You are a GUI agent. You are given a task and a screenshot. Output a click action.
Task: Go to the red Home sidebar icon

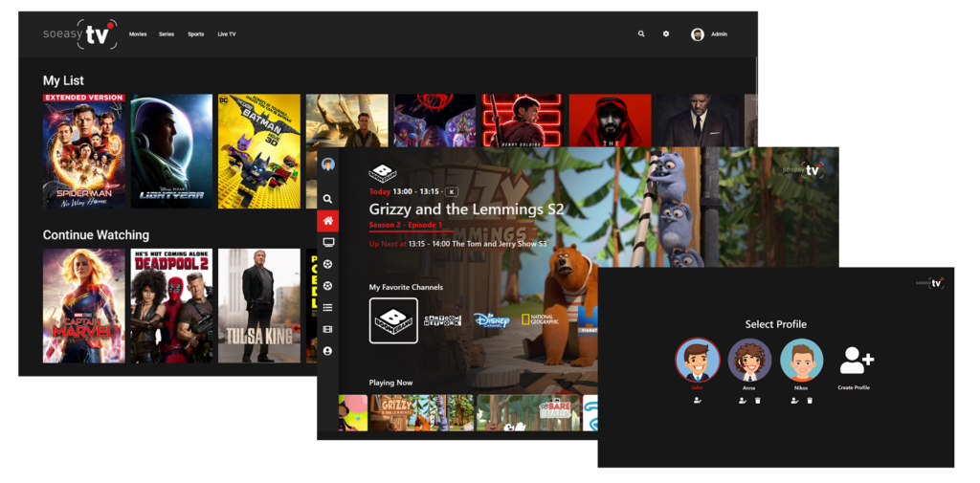(327, 221)
